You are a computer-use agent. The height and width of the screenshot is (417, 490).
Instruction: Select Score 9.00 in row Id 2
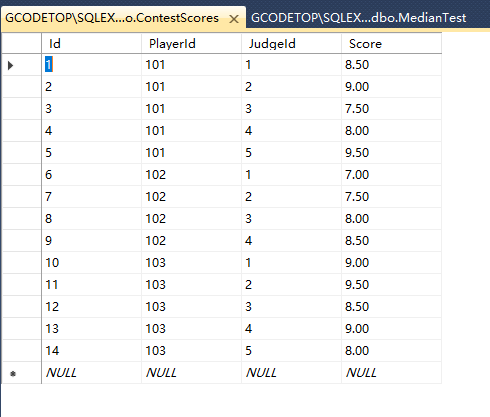coord(392,87)
